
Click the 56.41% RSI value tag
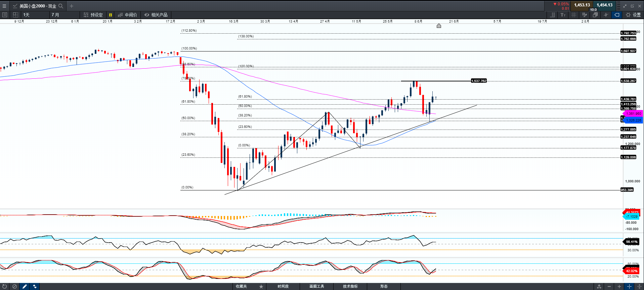click(631, 242)
